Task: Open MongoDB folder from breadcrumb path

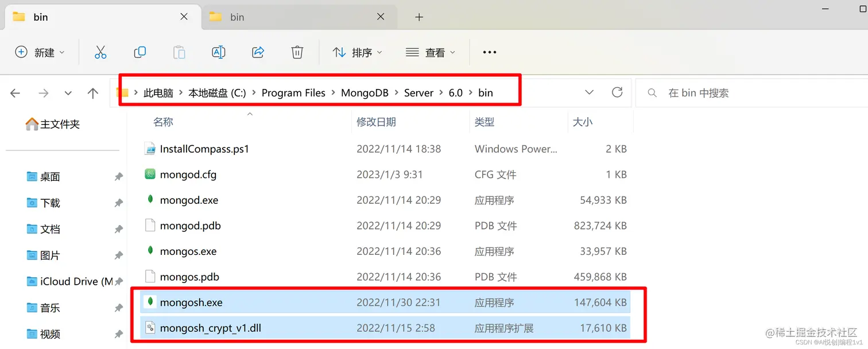Action: pos(365,92)
